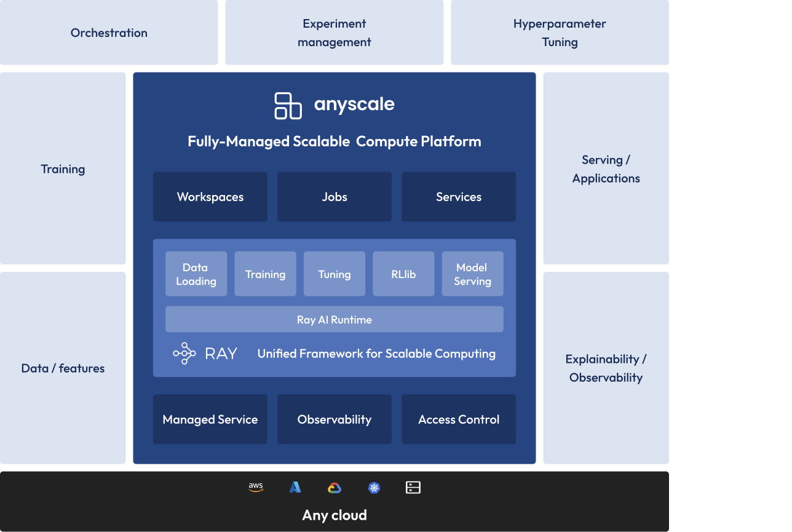Click 'Fully-Managed Scalable Compute Platform' heading
The width and height of the screenshot is (792, 532).
tap(335, 141)
